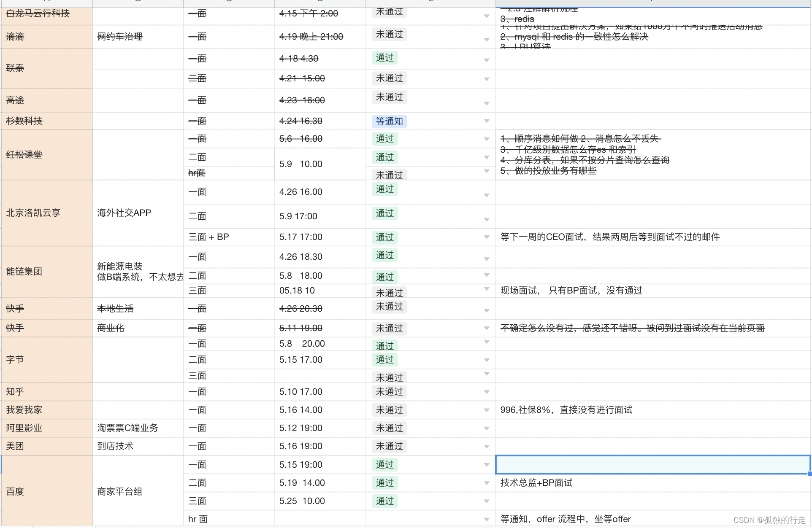Open dropdown arrow for 百度 二面 row
812x528 pixels.
click(x=487, y=483)
